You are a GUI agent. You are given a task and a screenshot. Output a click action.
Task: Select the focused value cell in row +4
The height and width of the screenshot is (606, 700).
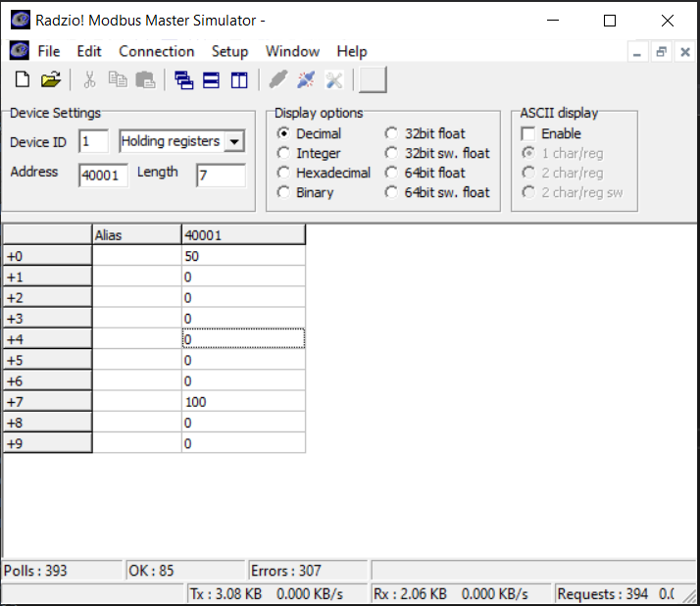pos(243,339)
